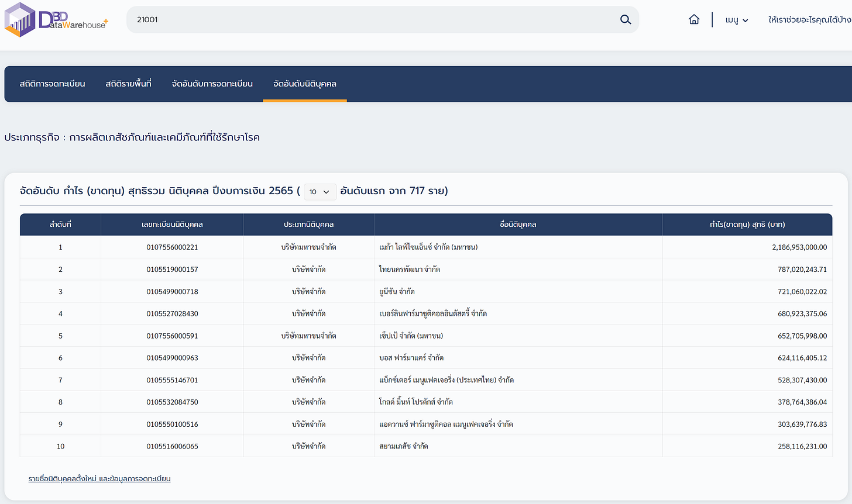Select registration number 0107556000221
The width and height of the screenshot is (852, 504).
(x=172, y=247)
